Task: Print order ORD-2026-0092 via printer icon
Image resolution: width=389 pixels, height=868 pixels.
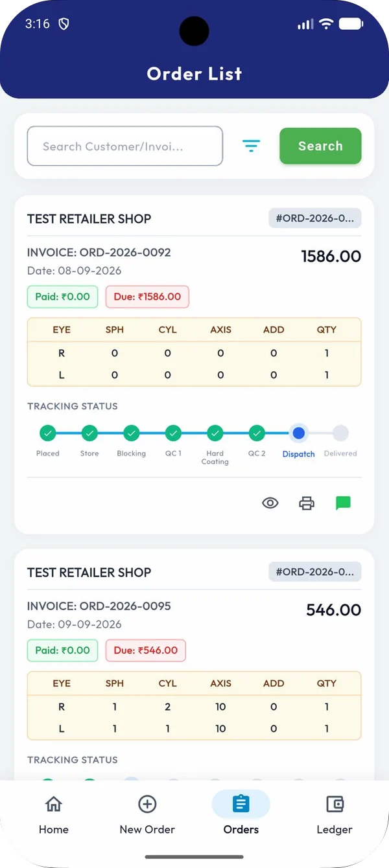Action: pyautogui.click(x=307, y=503)
